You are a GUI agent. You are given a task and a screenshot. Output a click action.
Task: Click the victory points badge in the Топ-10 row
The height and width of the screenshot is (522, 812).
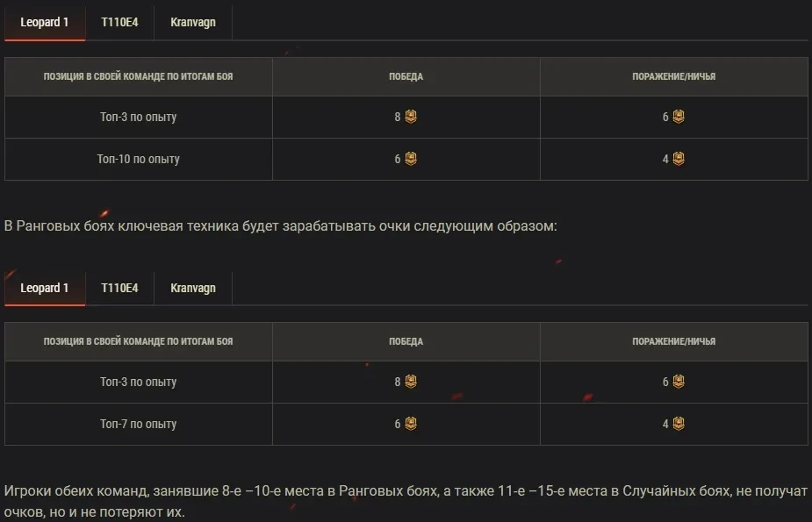411,159
